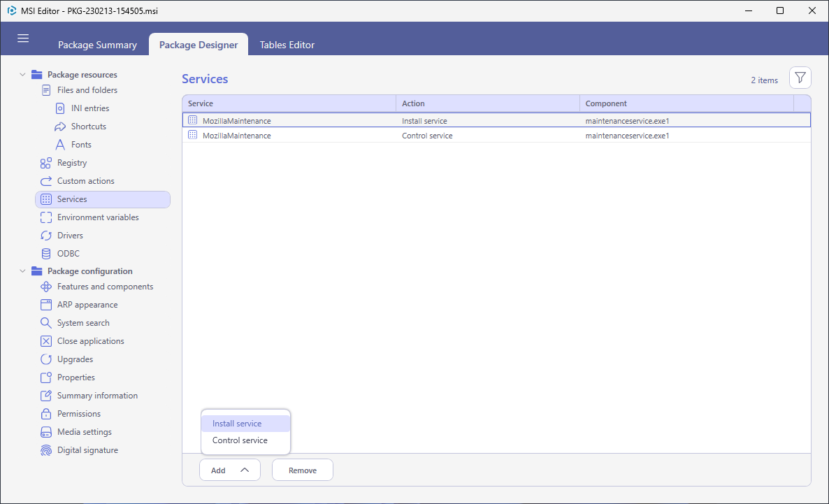Go to ARP appearance settings
Viewport: 829px width, 504px height.
coord(87,305)
